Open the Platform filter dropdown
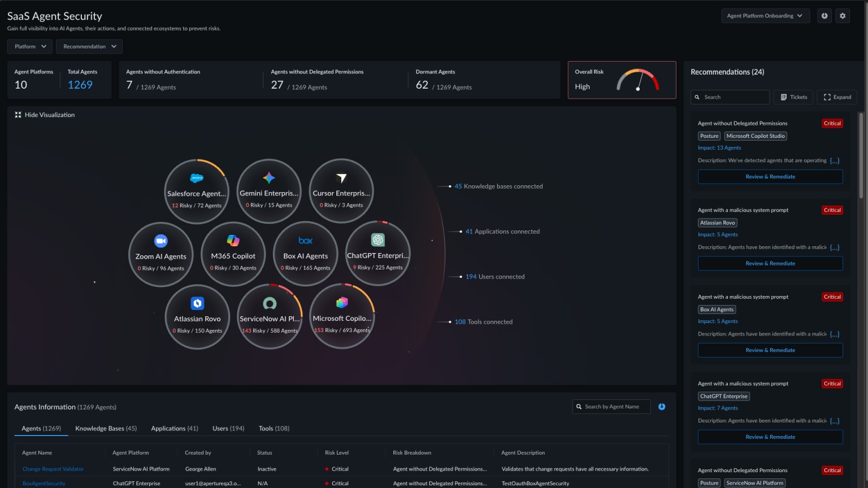This screenshot has height=488, width=868. 30,46
